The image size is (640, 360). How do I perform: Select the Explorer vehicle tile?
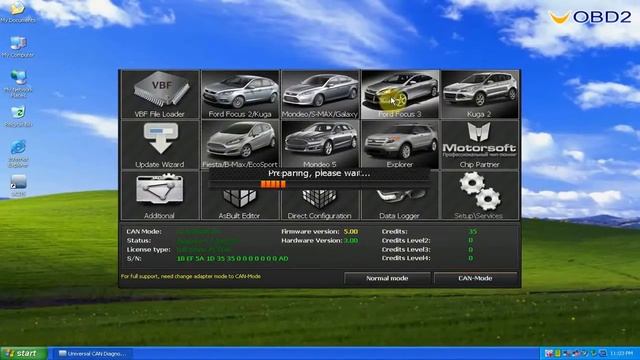pyautogui.click(x=400, y=145)
